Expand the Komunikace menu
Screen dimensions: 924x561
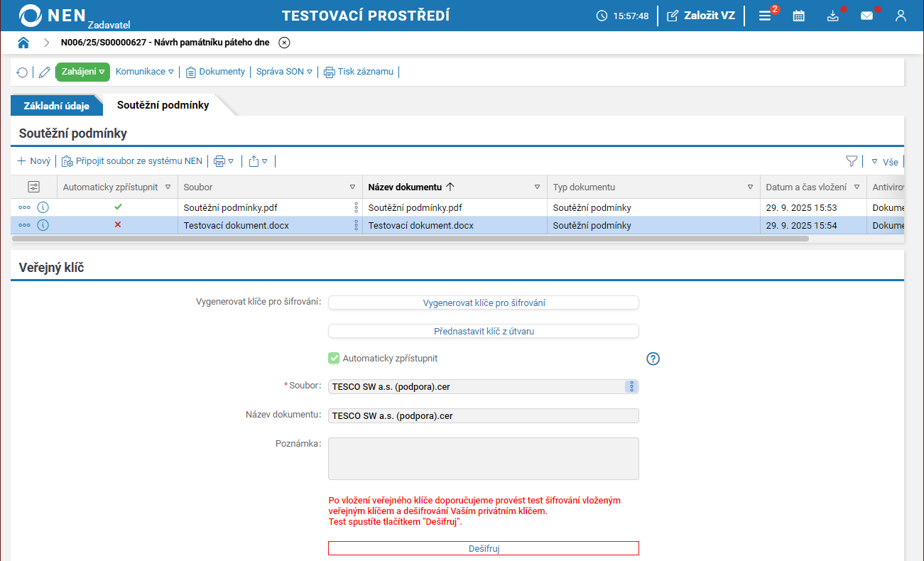click(144, 72)
